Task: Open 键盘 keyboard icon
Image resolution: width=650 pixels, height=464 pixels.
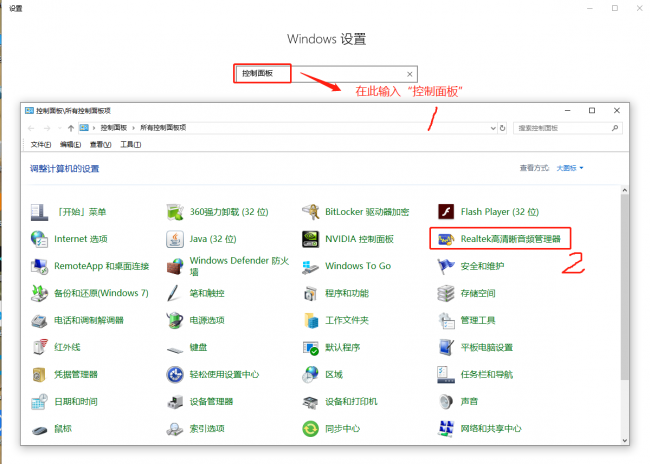Action: [x=175, y=350]
